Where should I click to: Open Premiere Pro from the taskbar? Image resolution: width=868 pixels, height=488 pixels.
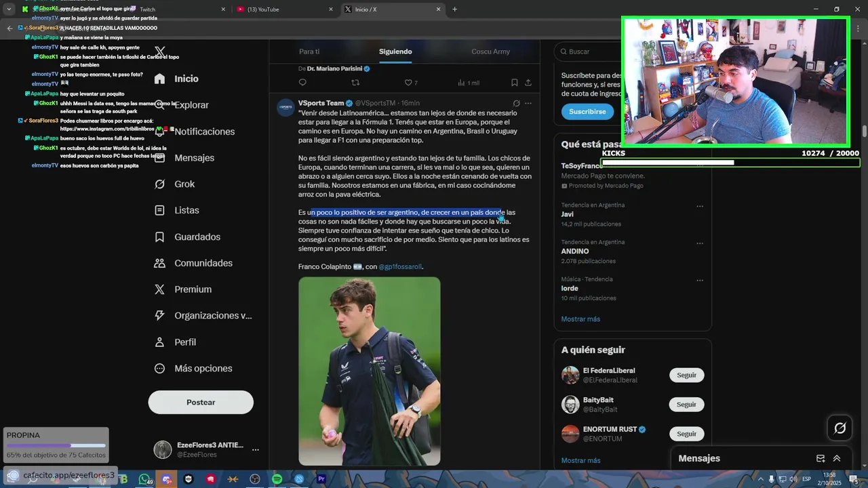click(321, 479)
